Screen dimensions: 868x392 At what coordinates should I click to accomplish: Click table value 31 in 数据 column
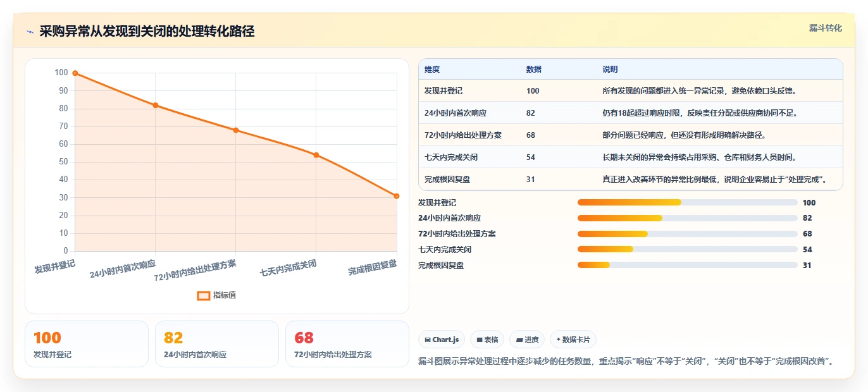(531, 180)
